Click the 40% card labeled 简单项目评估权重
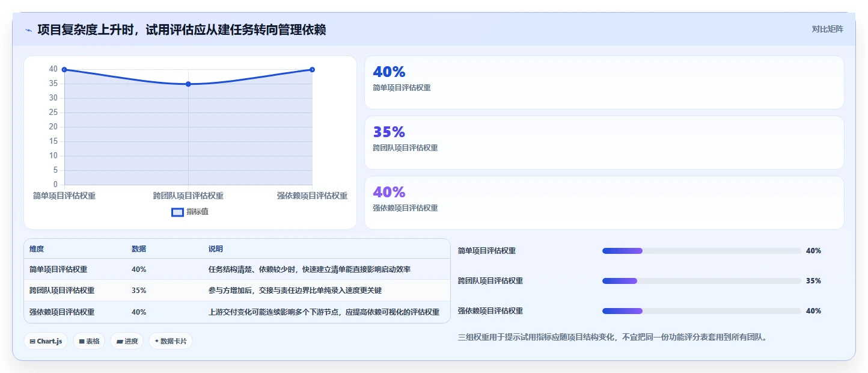Viewport: 868px width, 373px height. point(604,82)
